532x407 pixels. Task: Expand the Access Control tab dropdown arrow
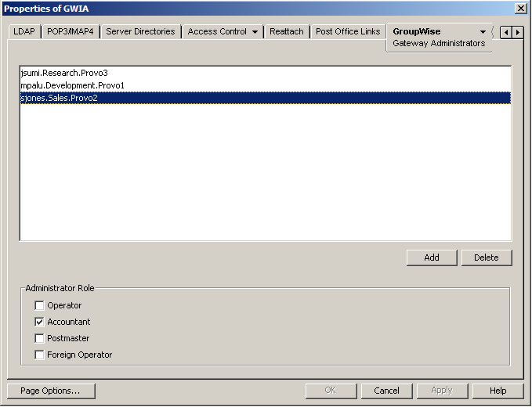tap(255, 32)
